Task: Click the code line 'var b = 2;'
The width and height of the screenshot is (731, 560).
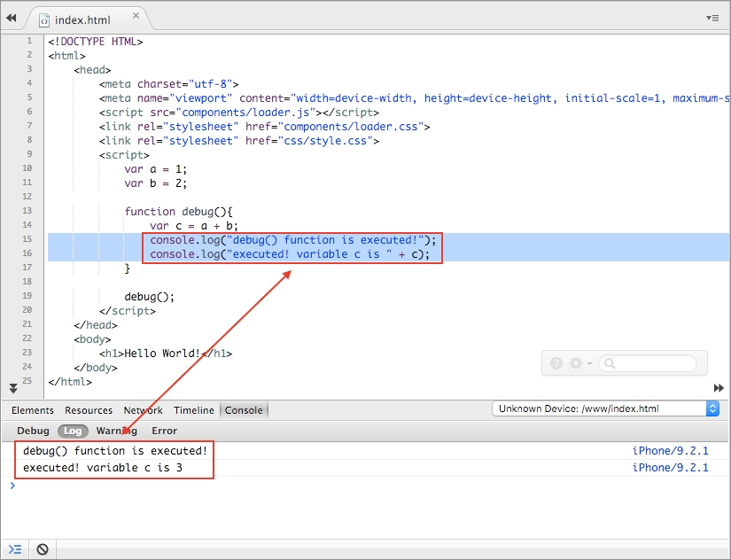Action: (156, 183)
